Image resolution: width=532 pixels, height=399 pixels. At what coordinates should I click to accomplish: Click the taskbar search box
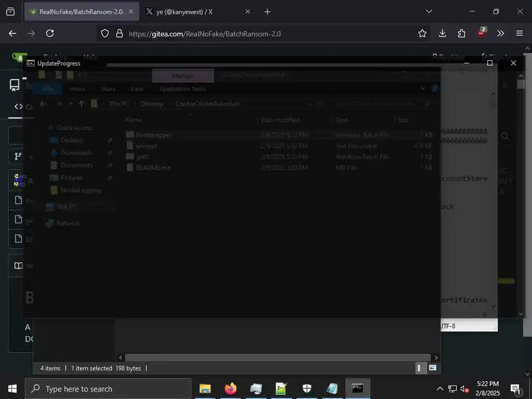pos(108,389)
